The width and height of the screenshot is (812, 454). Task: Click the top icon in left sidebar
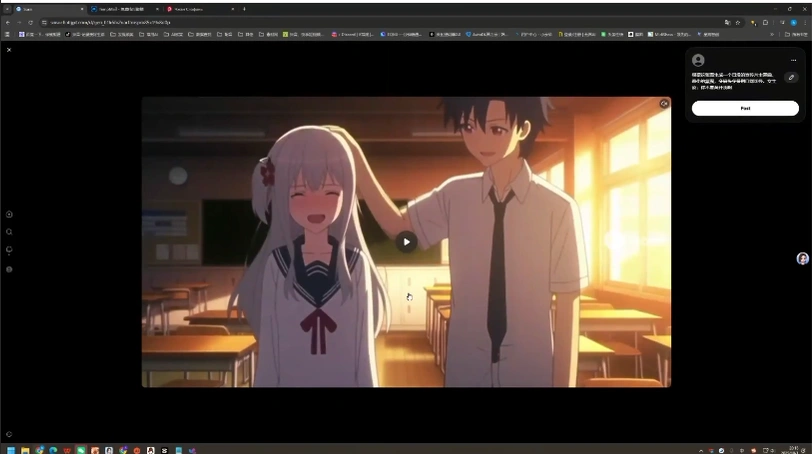9,214
